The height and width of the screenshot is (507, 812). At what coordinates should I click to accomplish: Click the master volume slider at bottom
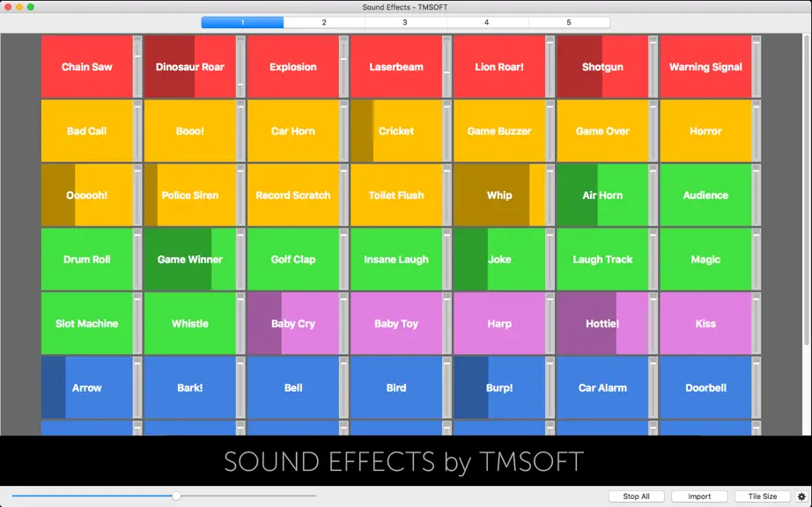164,496
